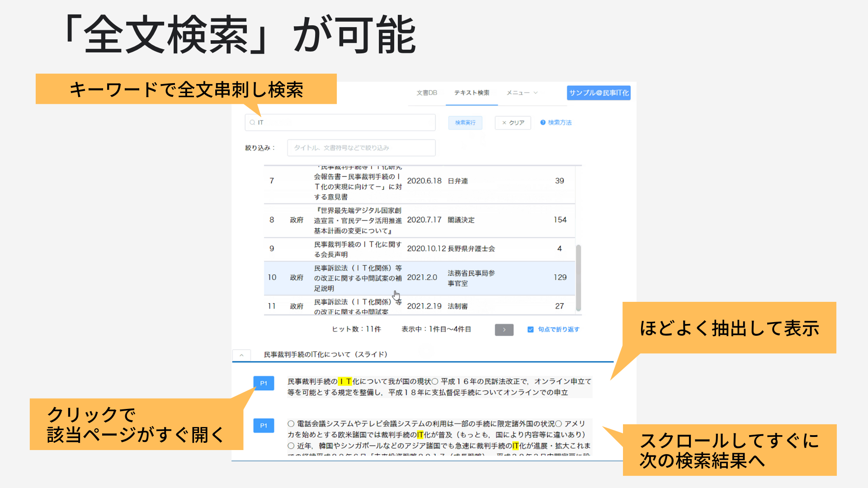Open the first P1 page badge

click(x=264, y=383)
